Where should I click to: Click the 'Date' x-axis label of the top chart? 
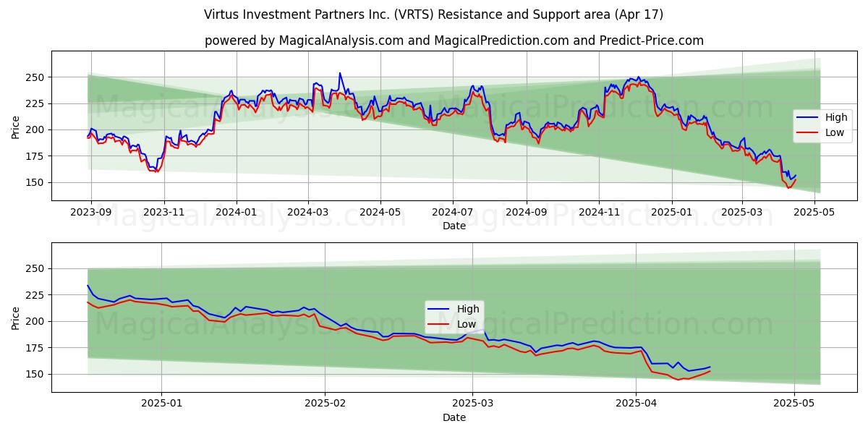[454, 226]
